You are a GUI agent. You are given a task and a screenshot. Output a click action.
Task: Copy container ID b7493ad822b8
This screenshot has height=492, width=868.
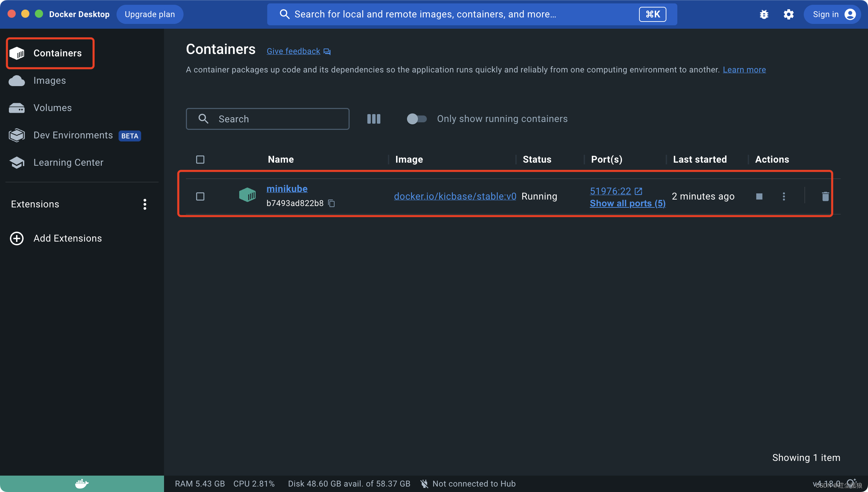pos(331,204)
